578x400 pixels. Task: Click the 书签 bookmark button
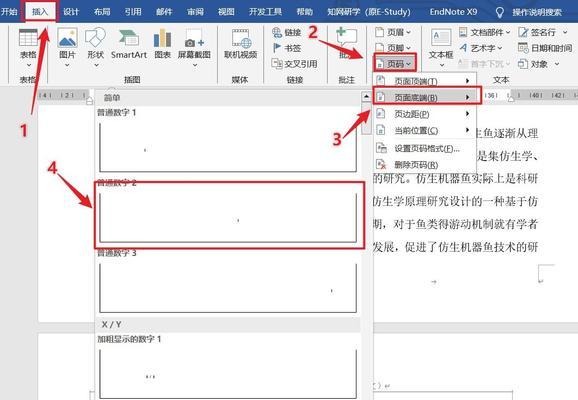(287, 48)
